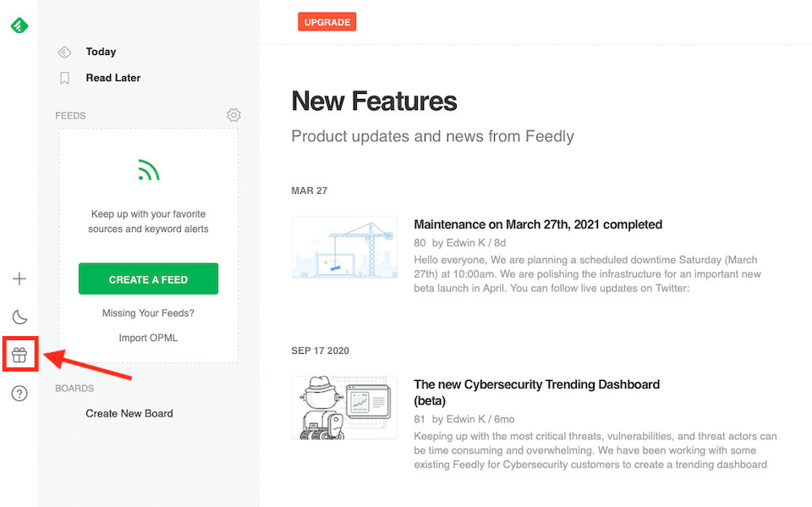Toggle dark mode with the moon icon
This screenshot has width=812, height=507.
(x=19, y=316)
